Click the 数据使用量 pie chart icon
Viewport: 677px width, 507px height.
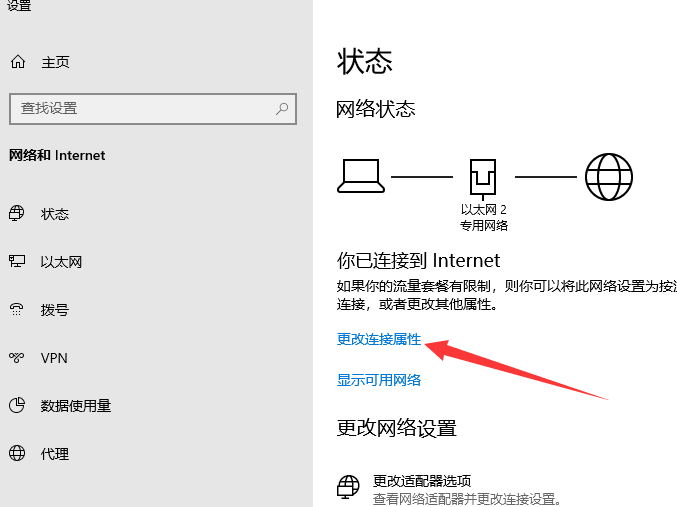click(17, 405)
